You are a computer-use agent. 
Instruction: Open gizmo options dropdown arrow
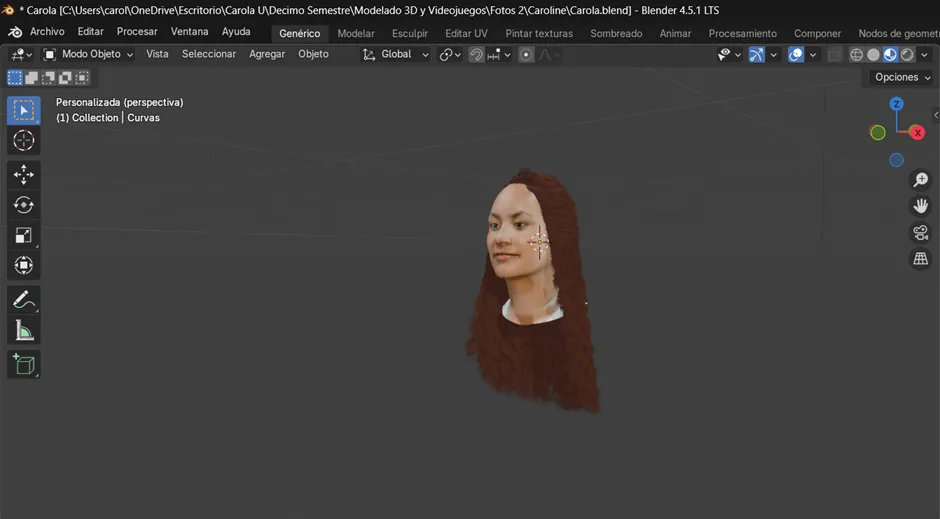(773, 55)
